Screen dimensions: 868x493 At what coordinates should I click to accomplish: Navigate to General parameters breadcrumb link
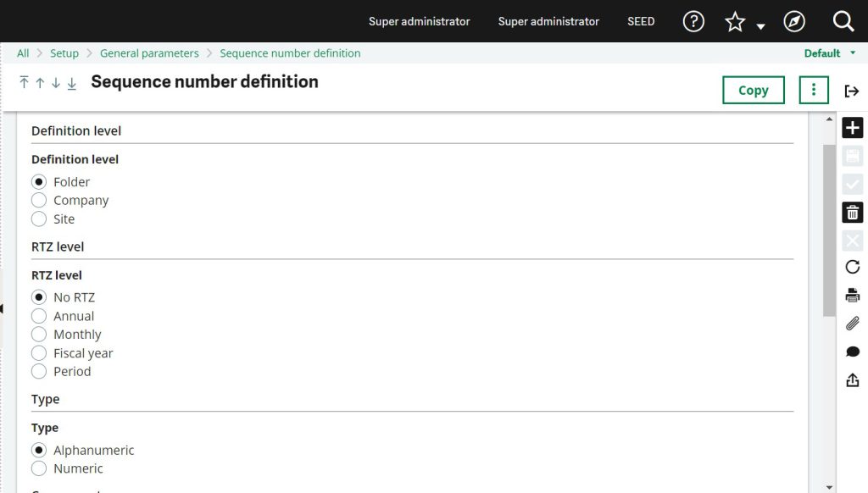pyautogui.click(x=148, y=53)
